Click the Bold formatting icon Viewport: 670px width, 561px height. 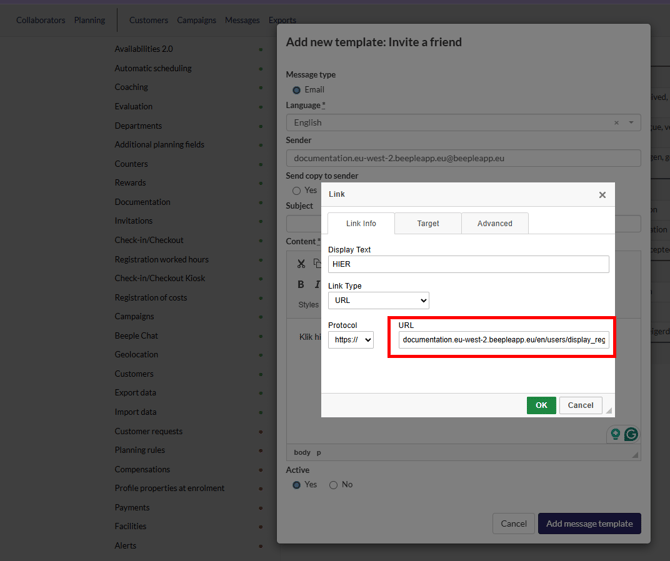[300, 285]
